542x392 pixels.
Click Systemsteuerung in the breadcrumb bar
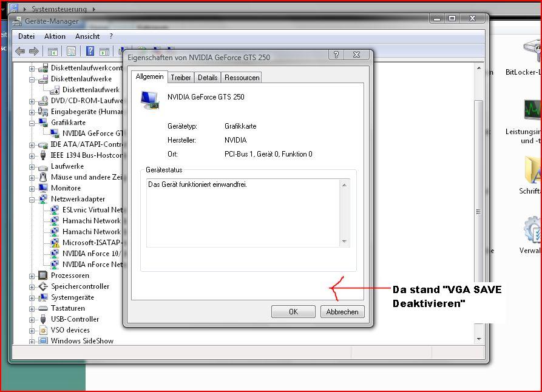click(59, 9)
